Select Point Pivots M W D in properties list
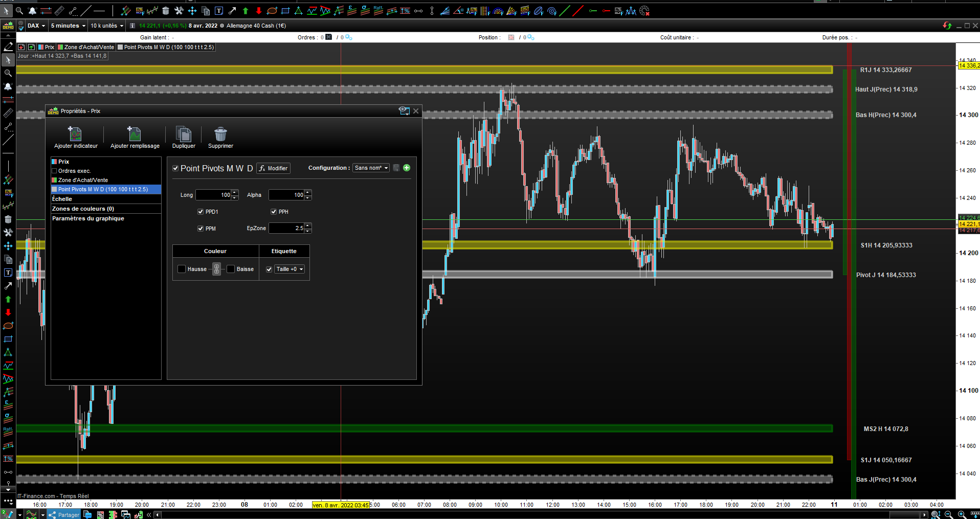 pos(106,189)
